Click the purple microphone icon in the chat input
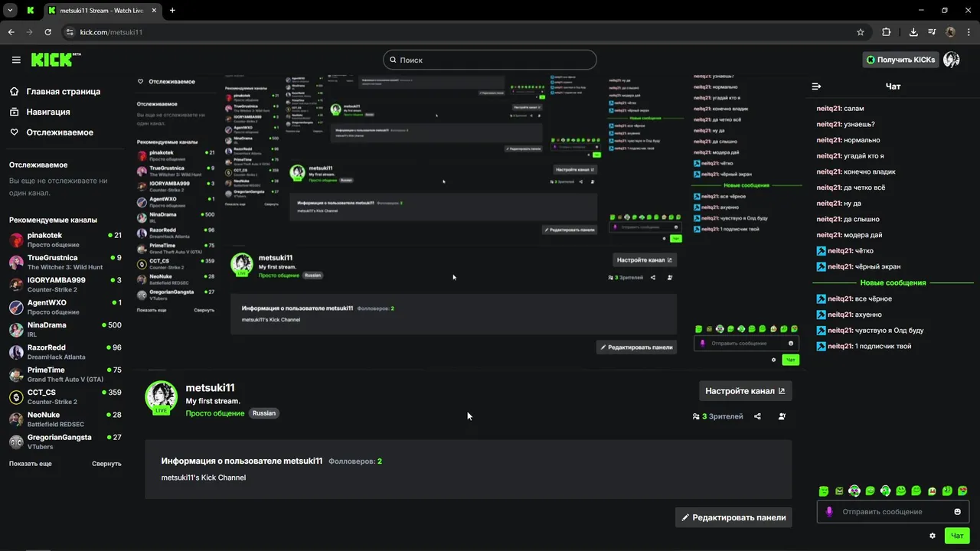 (x=828, y=512)
